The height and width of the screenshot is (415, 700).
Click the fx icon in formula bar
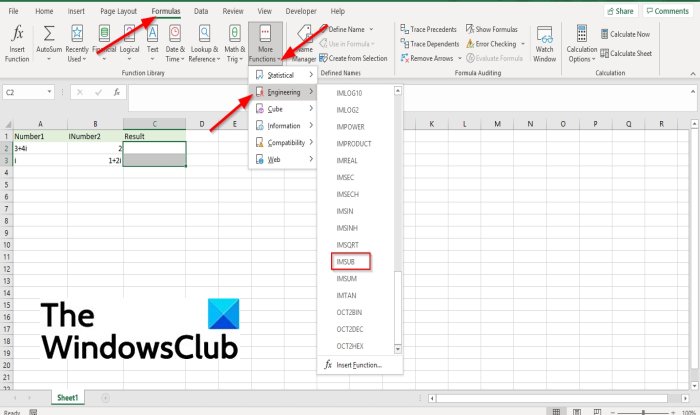[x=117, y=92]
